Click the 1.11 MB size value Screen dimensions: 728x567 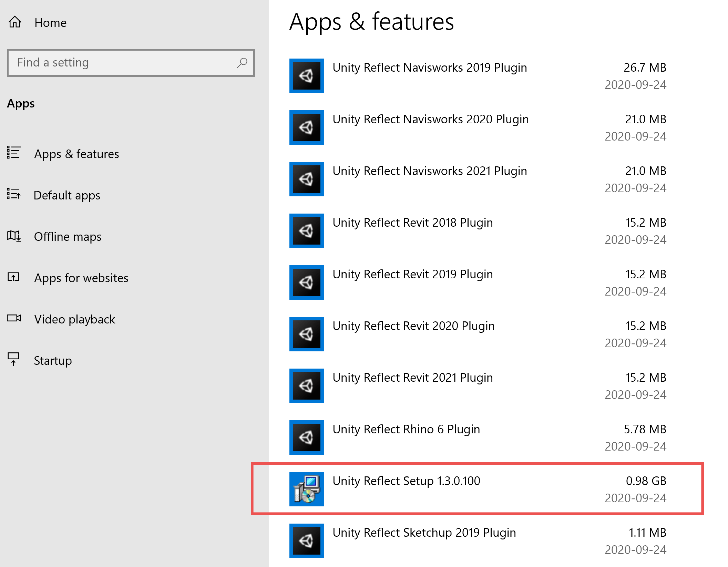(x=647, y=533)
